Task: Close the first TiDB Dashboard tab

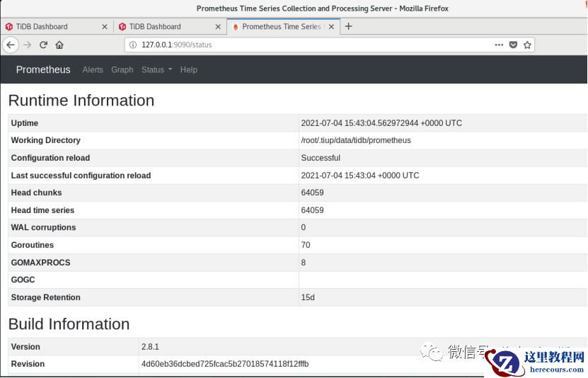Action: tap(105, 27)
